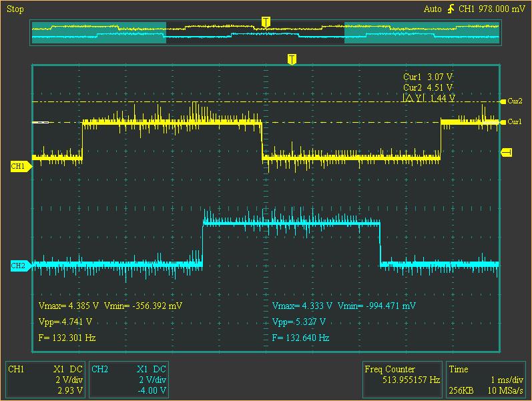Click the CH1 978.000 mV trigger level readout
Viewport: 532px width, 401px height.
tap(493, 9)
